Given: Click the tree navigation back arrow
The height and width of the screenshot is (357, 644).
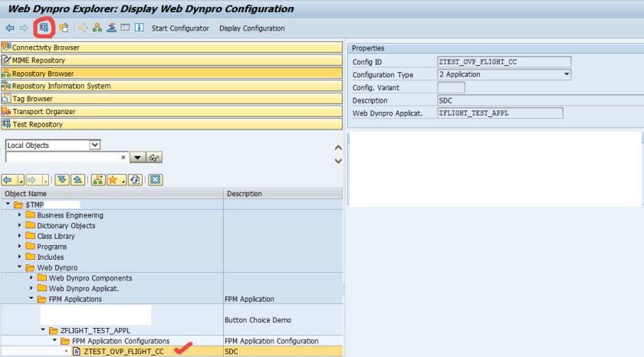Looking at the screenshot, I should (x=8, y=180).
